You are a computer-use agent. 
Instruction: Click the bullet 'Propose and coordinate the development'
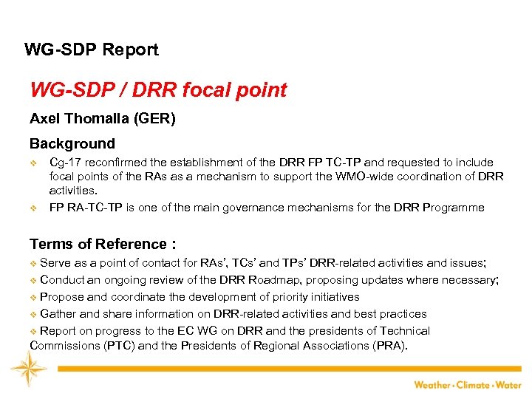199,297
